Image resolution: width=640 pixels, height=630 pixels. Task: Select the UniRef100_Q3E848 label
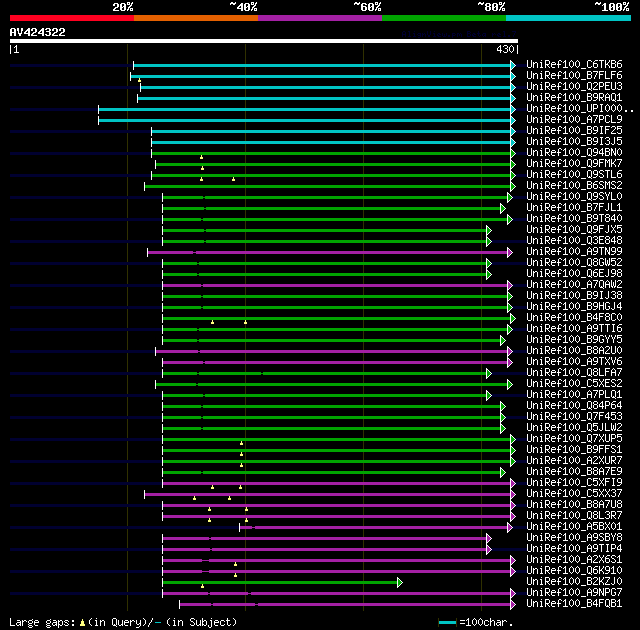point(574,241)
